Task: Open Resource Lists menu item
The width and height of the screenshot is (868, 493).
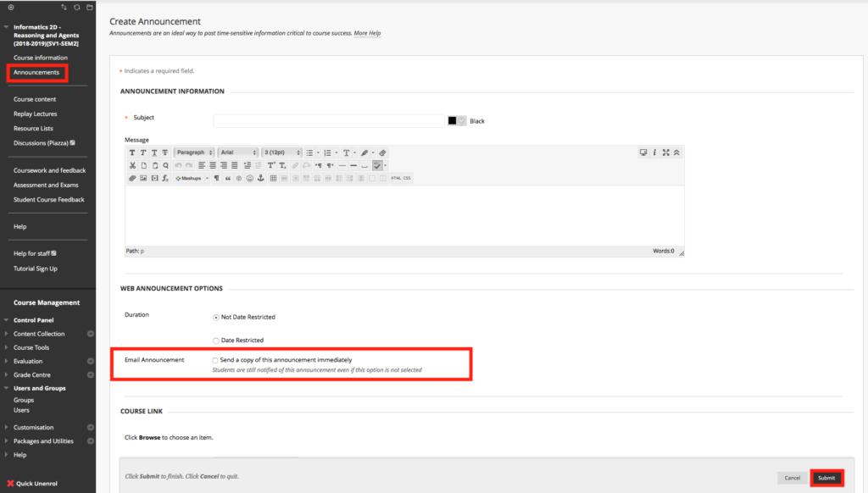Action: (33, 129)
